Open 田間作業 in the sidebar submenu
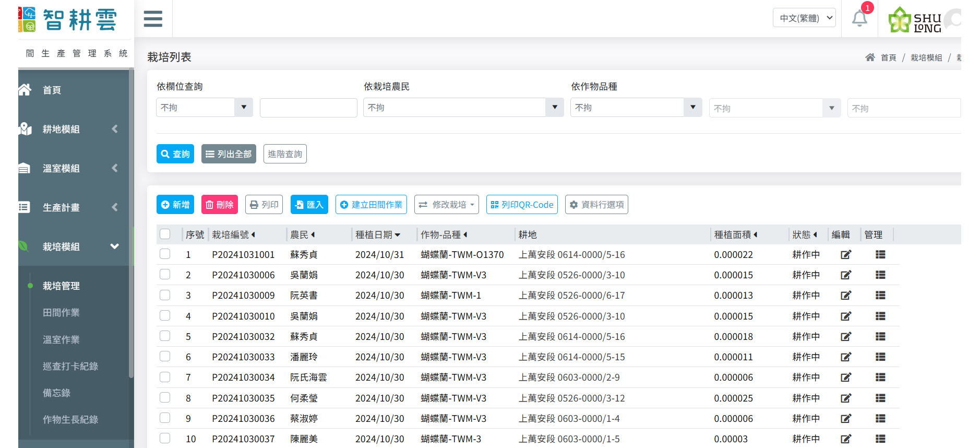The image size is (980, 448). [61, 313]
